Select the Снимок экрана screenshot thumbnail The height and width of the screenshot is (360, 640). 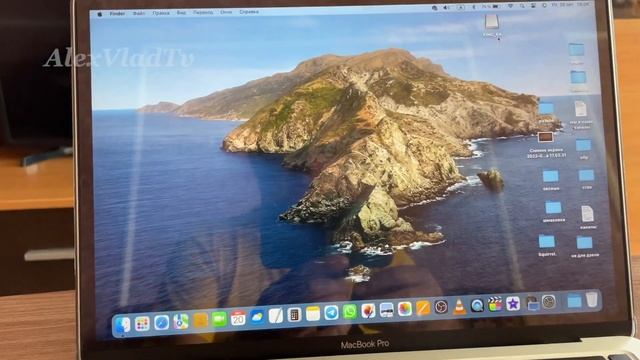click(545, 137)
